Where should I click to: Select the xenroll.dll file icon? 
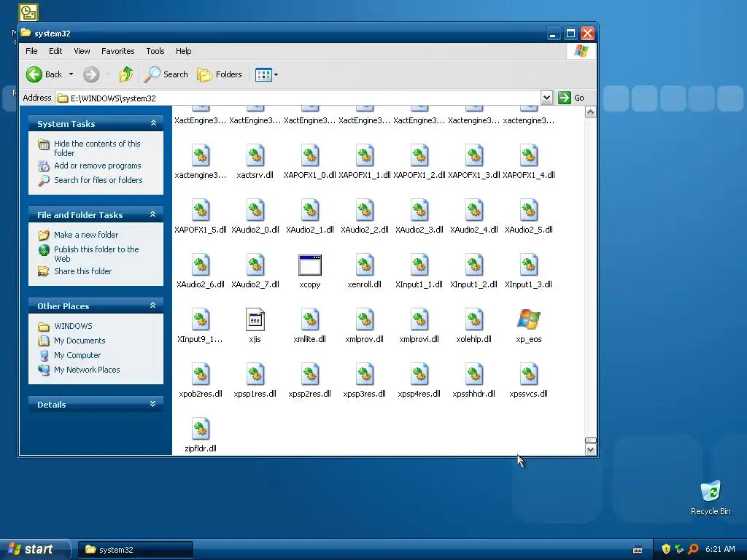pyautogui.click(x=365, y=265)
